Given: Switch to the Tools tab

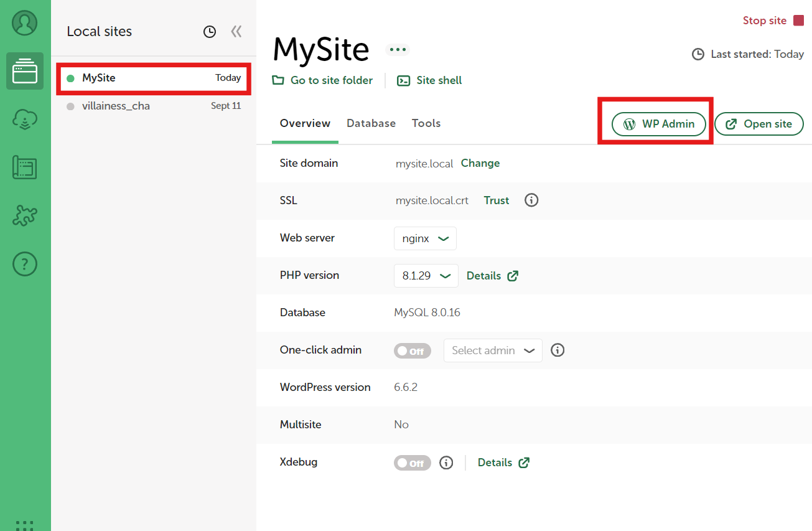Looking at the screenshot, I should click(x=426, y=123).
